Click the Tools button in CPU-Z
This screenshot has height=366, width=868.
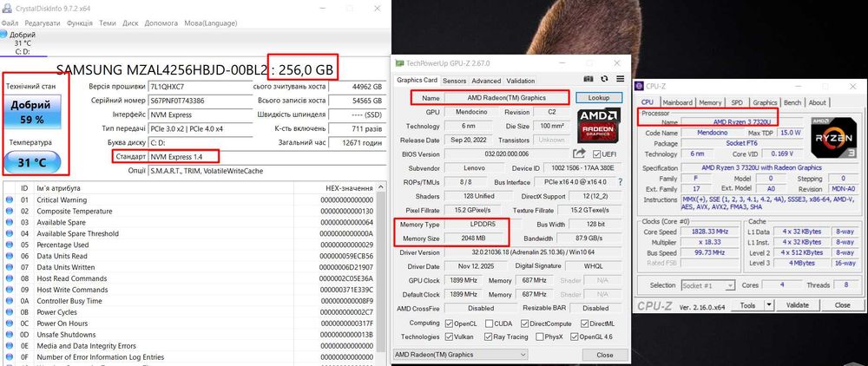coord(747,305)
